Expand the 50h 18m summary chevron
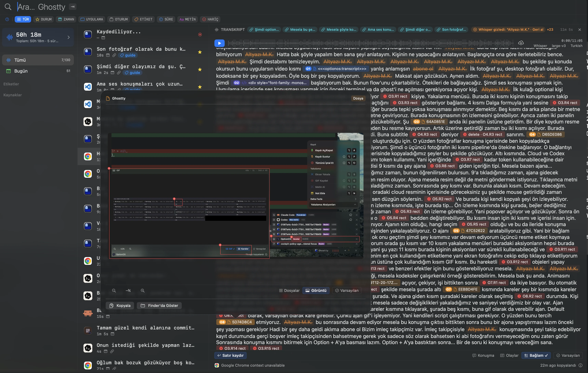 pos(69,37)
